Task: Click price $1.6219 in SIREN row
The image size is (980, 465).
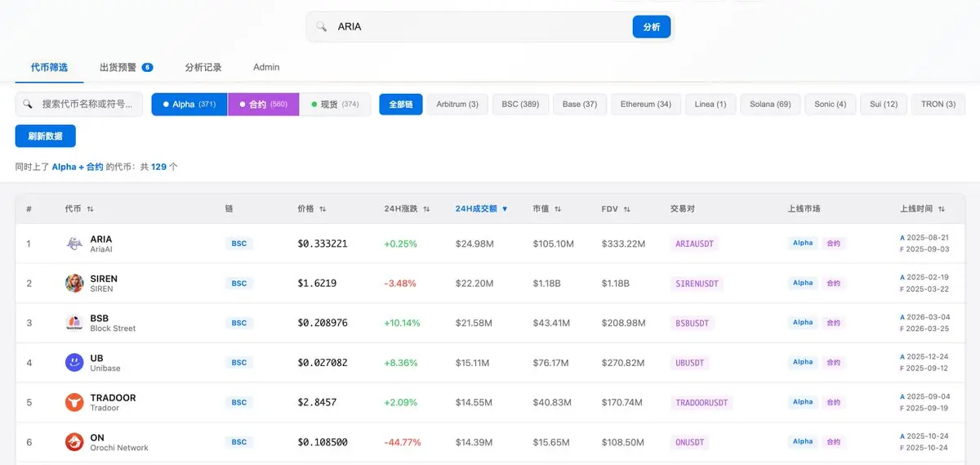Action: (x=317, y=284)
